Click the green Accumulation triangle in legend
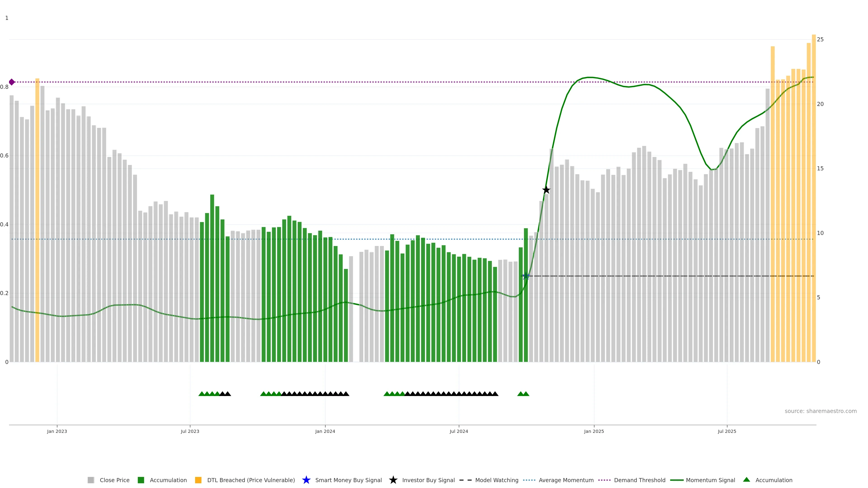868x488 pixels. (x=747, y=480)
